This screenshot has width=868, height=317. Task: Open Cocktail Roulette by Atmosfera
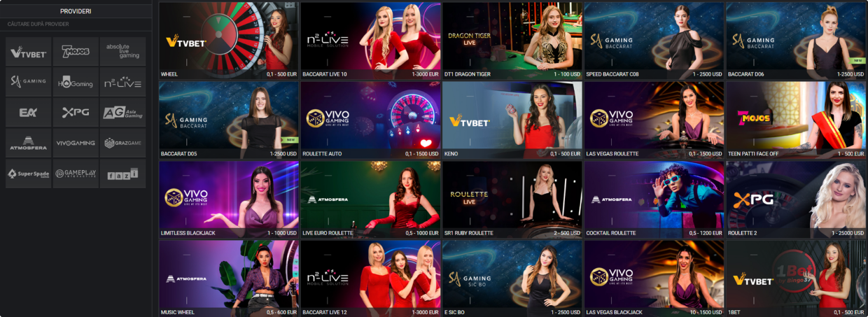tap(654, 199)
